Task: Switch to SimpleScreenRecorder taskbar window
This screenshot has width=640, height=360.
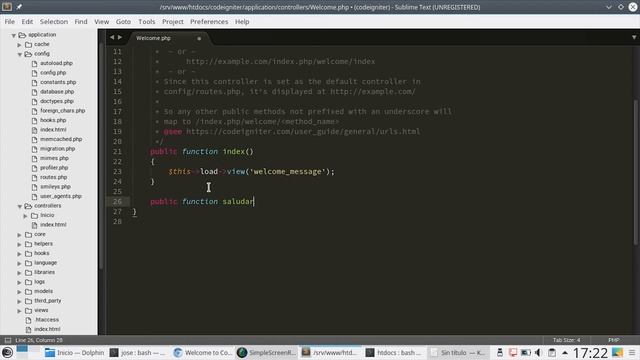Action: click(267, 353)
